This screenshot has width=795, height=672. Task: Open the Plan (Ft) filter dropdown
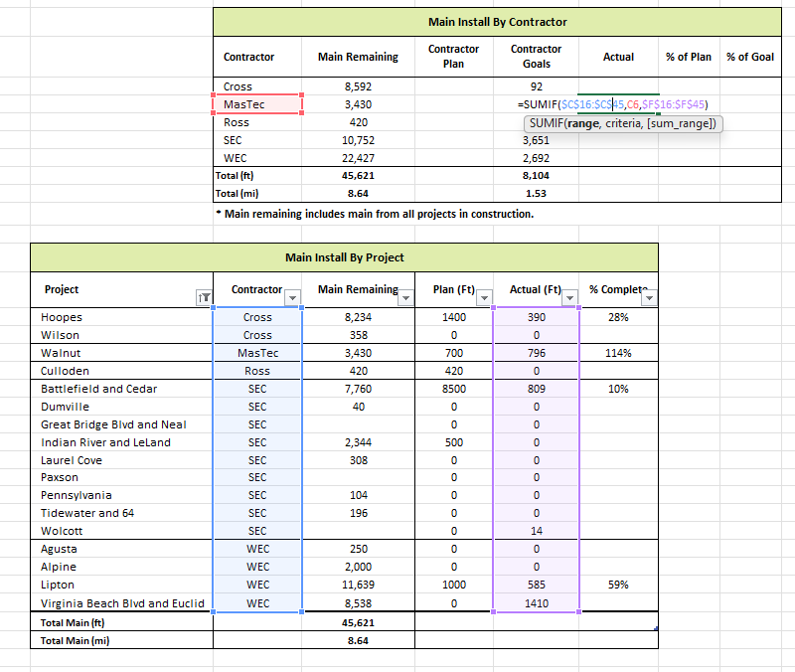point(484,297)
